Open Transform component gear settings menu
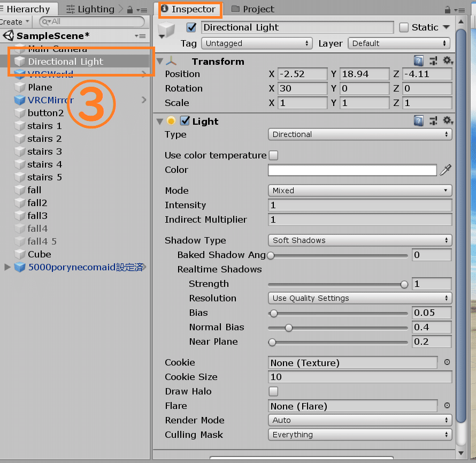The image size is (476, 463). pyautogui.click(x=448, y=61)
